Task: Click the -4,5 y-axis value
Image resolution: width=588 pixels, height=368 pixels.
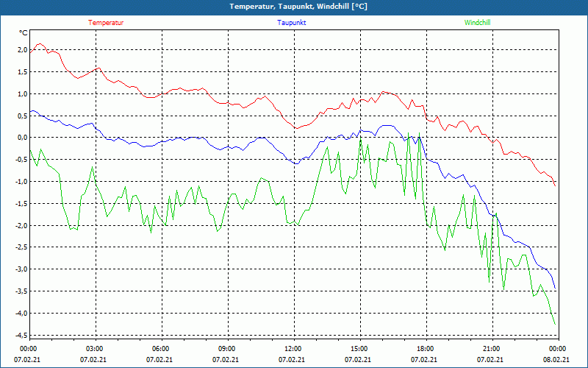Action: coord(21,335)
